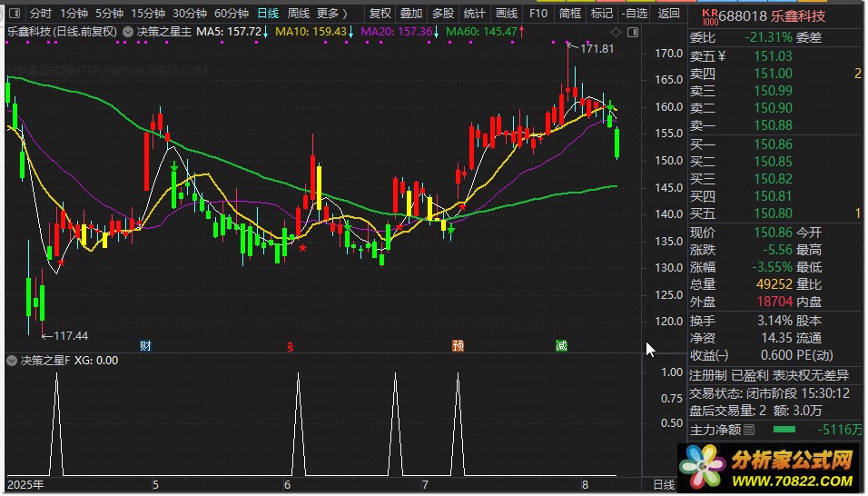Image resolution: width=868 pixels, height=496 pixels.
Task: Click the green MA60 value label
Action: tap(485, 32)
